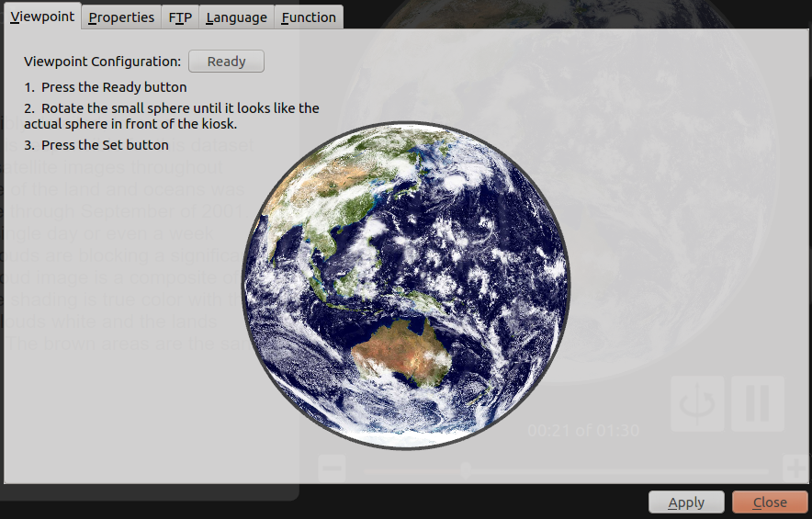Click the small Earth sphere preview

tap(406, 286)
